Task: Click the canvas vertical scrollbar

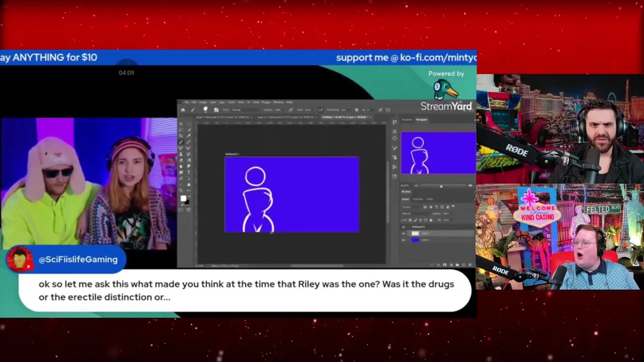Action: tap(387, 193)
